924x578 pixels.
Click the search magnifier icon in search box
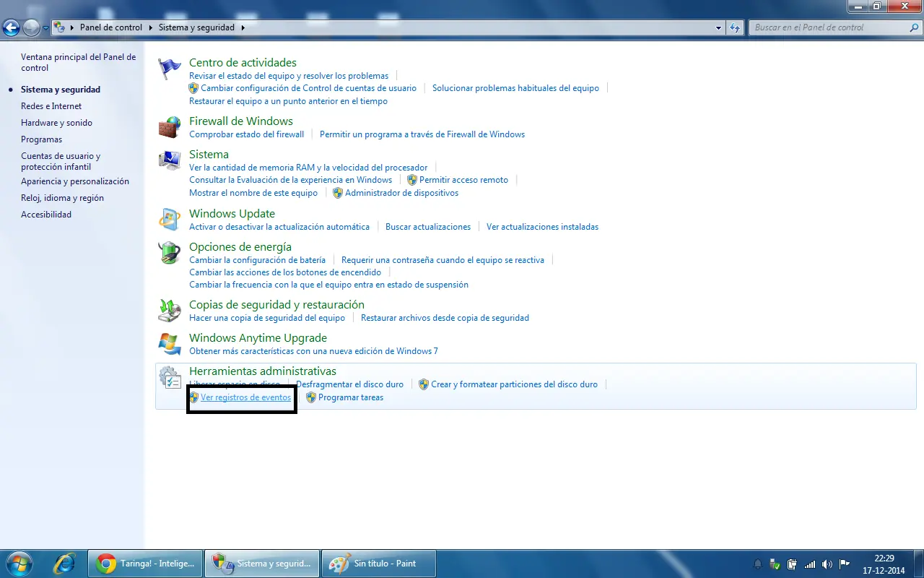pyautogui.click(x=914, y=27)
